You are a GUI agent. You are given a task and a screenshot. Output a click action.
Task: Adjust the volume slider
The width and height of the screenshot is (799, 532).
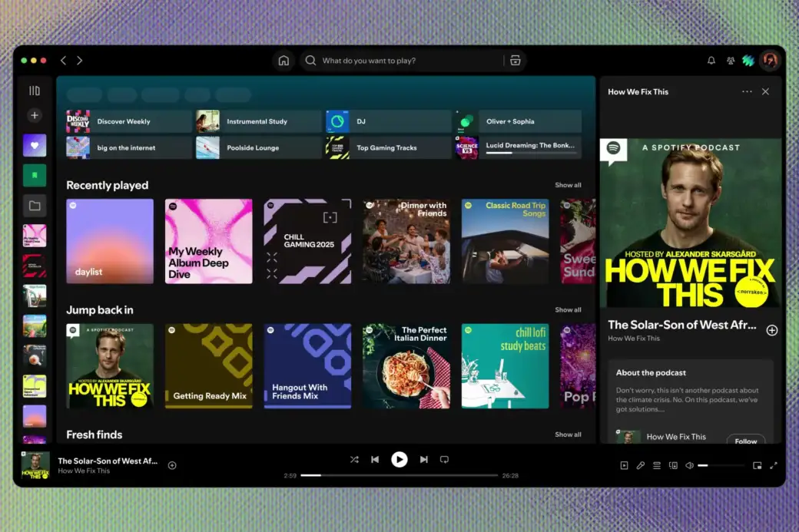(x=721, y=465)
